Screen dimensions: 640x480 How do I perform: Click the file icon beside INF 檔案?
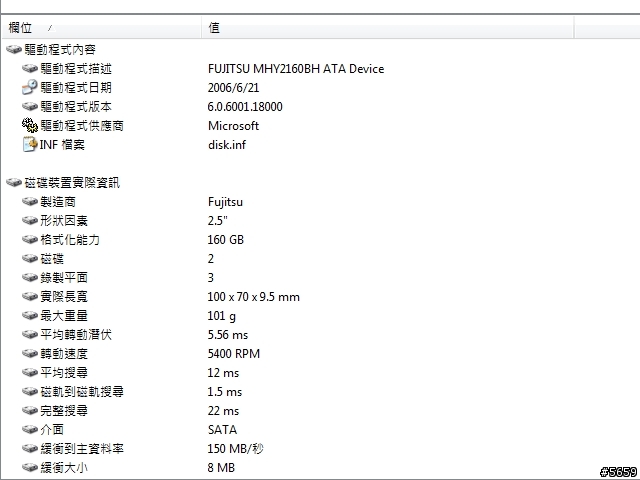(x=30, y=144)
